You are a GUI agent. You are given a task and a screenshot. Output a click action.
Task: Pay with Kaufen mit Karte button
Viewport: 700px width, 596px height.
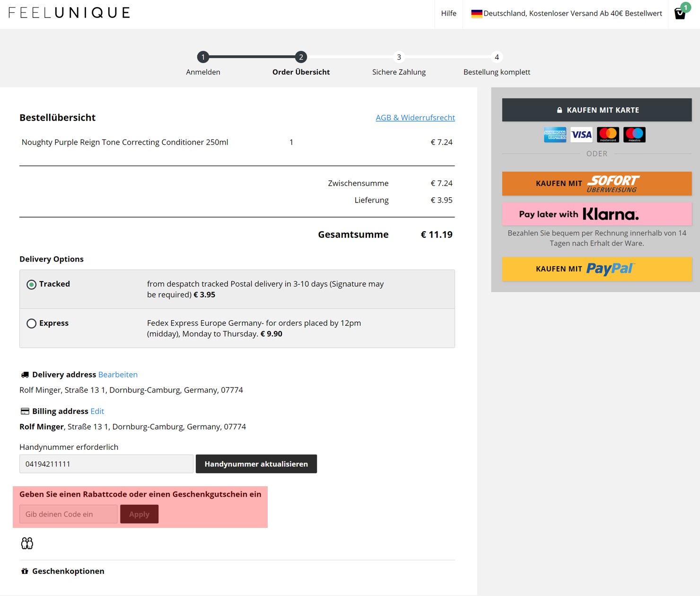click(x=597, y=110)
